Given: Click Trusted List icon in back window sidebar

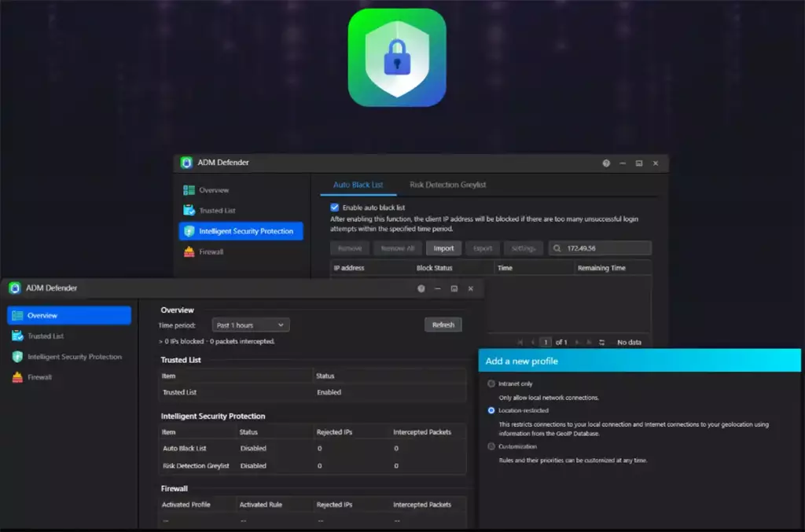Looking at the screenshot, I should tap(189, 211).
